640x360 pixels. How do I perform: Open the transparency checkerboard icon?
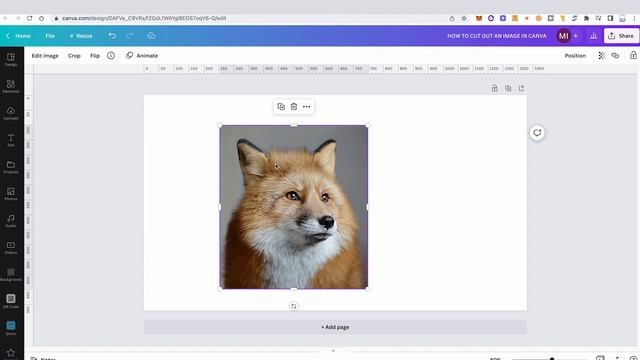pyautogui.click(x=602, y=56)
